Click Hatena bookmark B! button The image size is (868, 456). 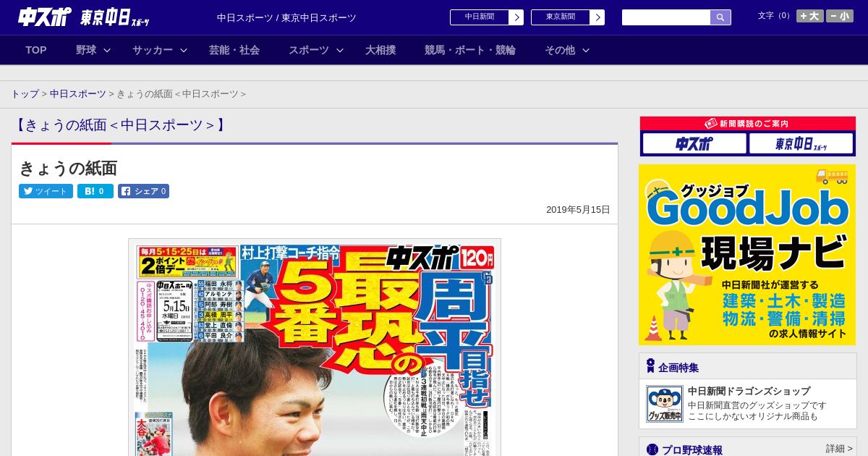(95, 191)
